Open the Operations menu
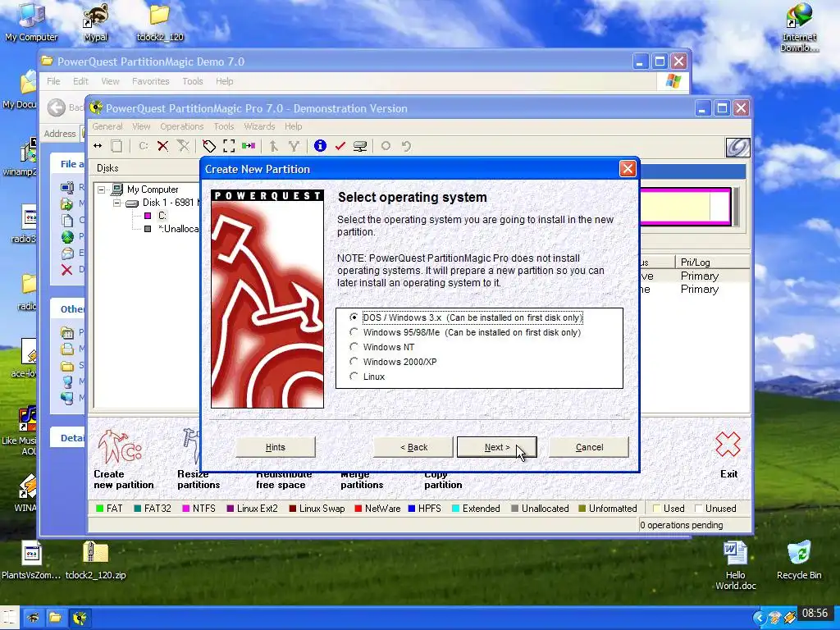The image size is (840, 630). [x=181, y=126]
